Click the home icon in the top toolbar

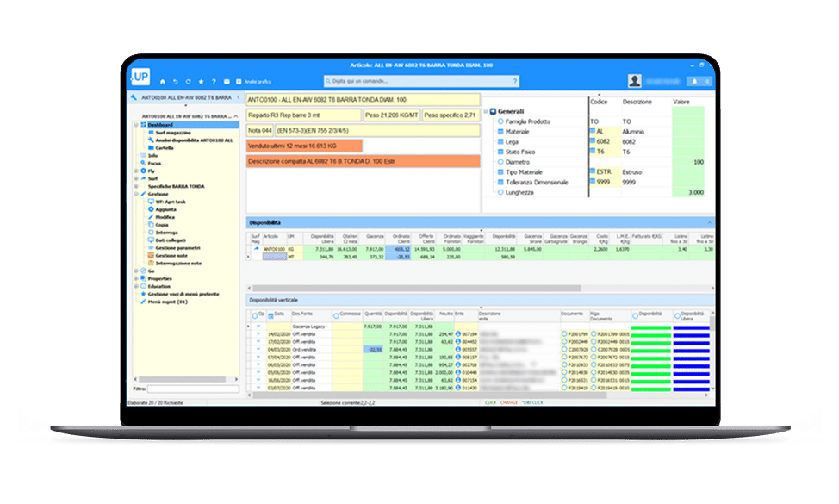click(162, 81)
